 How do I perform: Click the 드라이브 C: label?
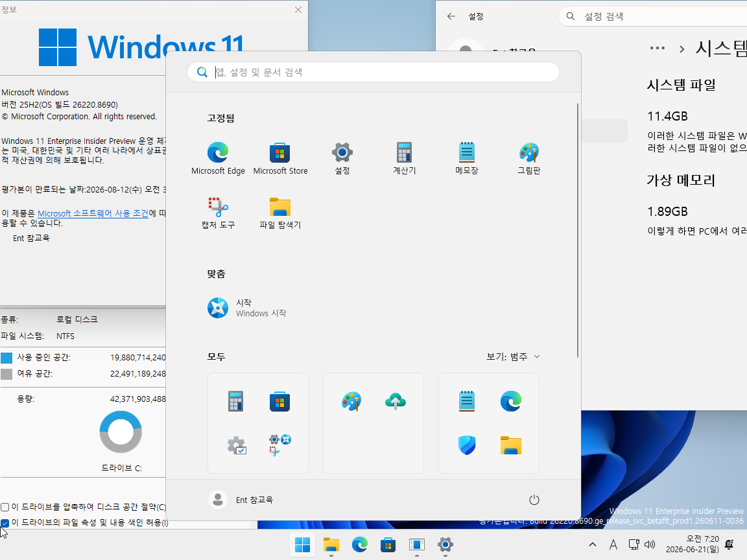click(121, 468)
